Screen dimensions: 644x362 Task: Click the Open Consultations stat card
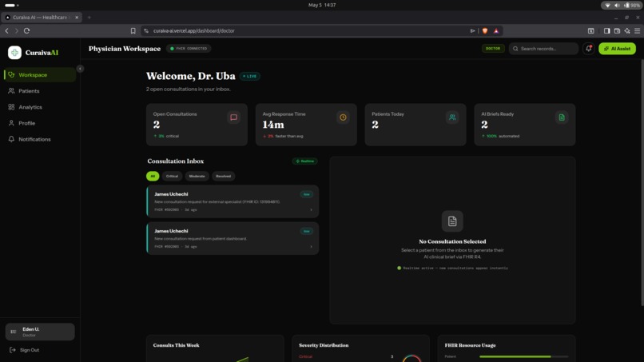197,125
